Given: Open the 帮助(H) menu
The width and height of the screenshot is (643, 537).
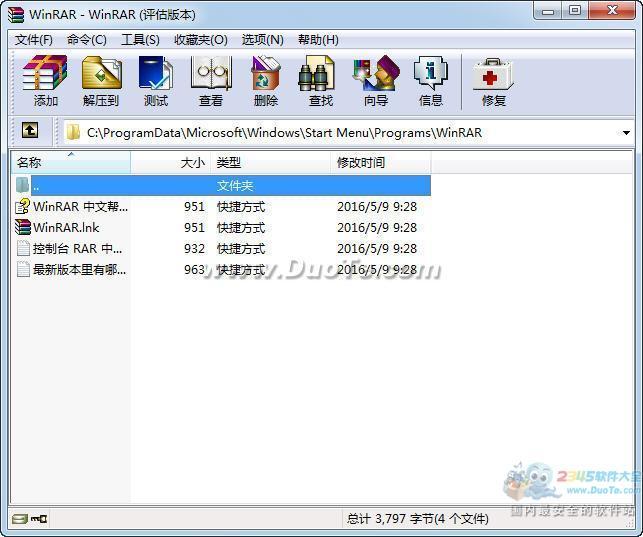Looking at the screenshot, I should (x=318, y=40).
